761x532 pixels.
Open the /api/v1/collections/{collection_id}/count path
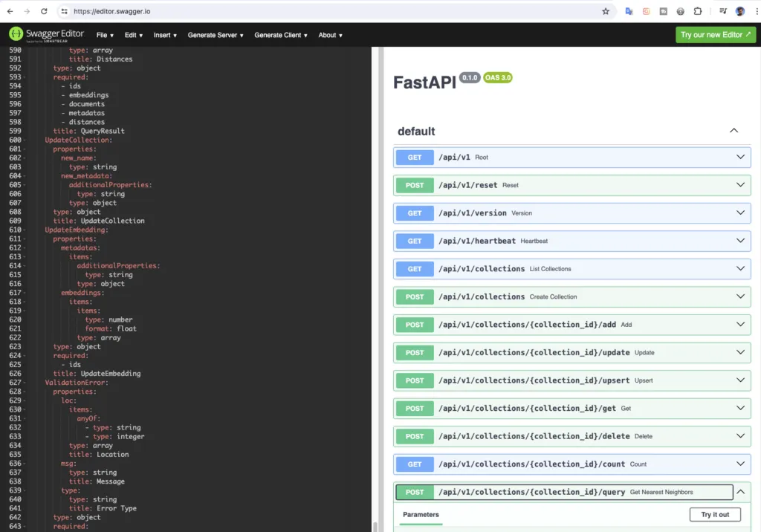click(531, 464)
